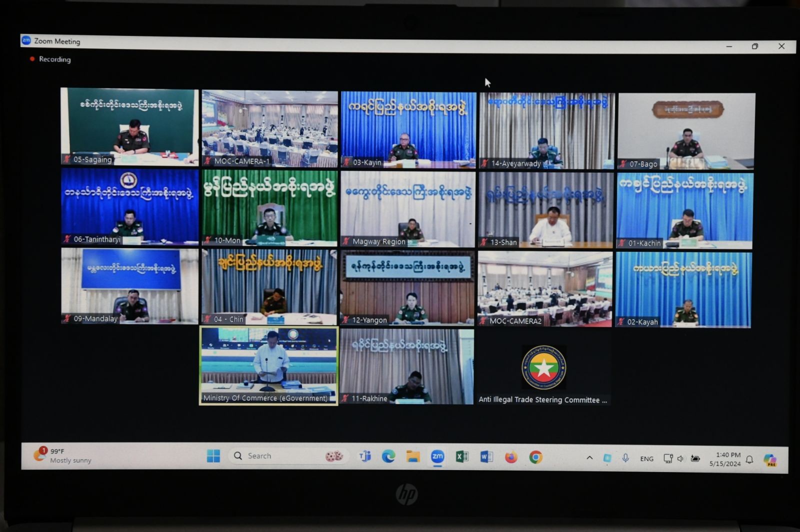Viewport: 800px width, 532px height.
Task: Open Microsoft Teams from the taskbar
Action: tap(365, 456)
